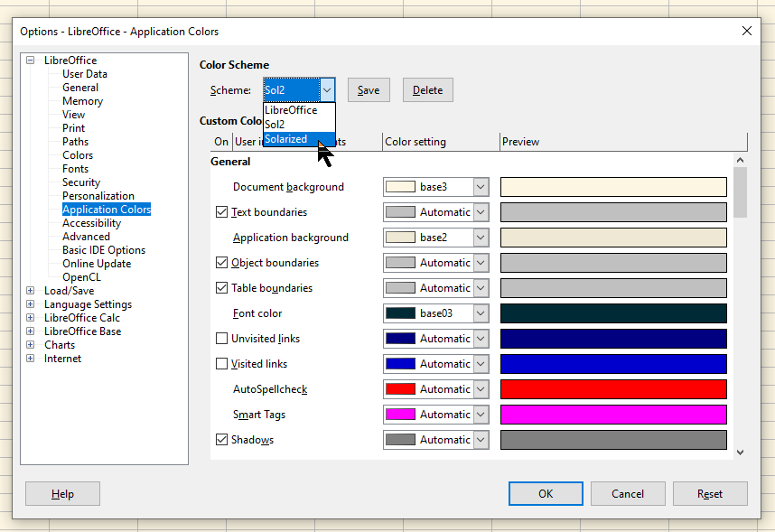Open Unvisited links color dropdown

click(x=481, y=339)
